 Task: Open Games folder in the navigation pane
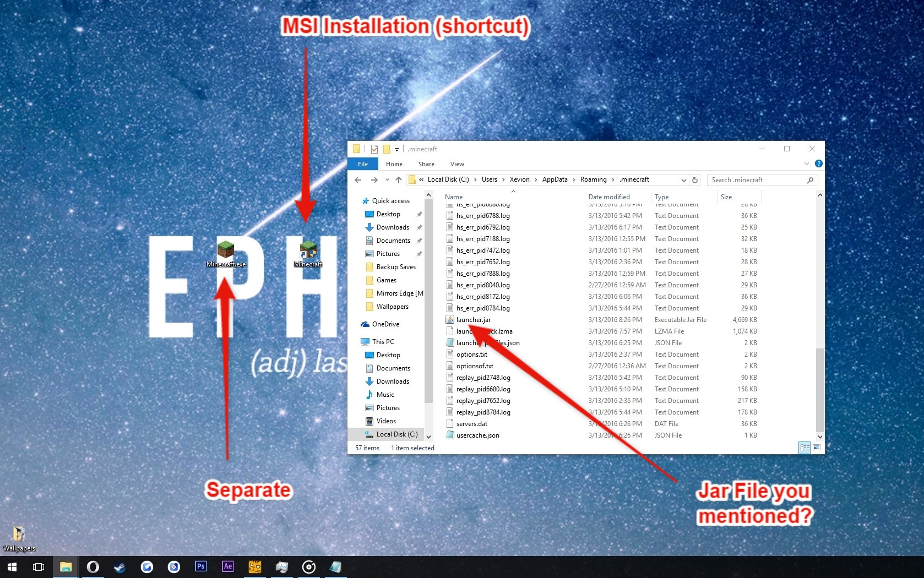(x=387, y=280)
